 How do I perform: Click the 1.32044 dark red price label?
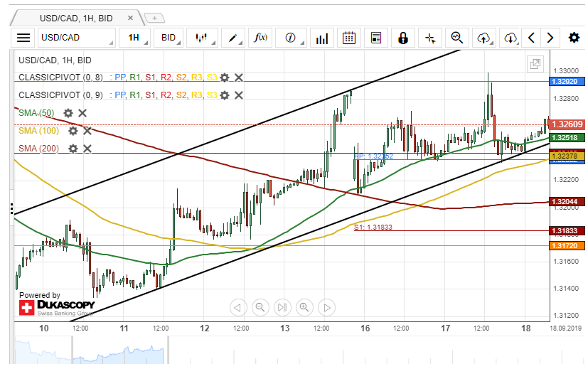pyautogui.click(x=567, y=201)
